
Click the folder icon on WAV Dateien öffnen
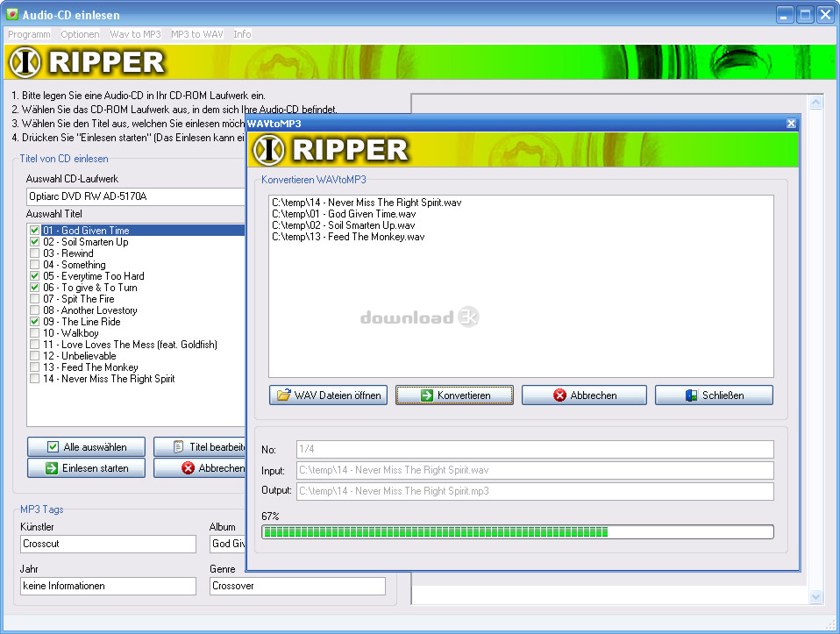tap(283, 395)
